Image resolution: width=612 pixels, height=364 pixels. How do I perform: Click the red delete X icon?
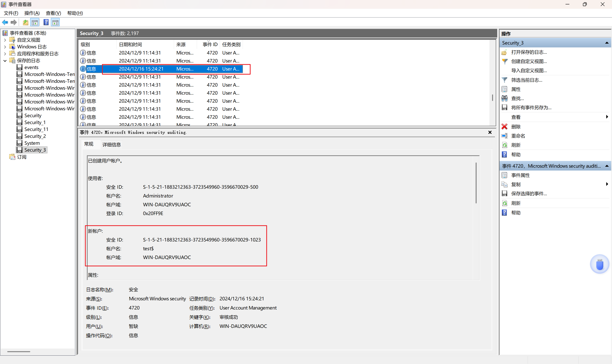coord(505,127)
